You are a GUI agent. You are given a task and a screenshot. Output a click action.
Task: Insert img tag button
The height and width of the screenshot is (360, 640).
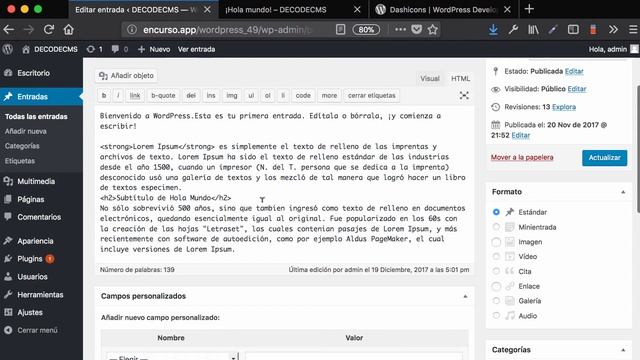click(232, 96)
